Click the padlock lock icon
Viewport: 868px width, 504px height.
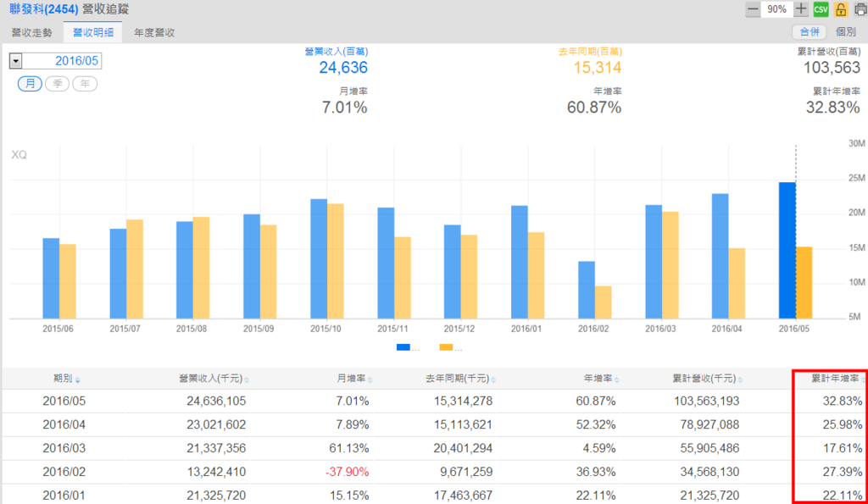[x=840, y=9]
